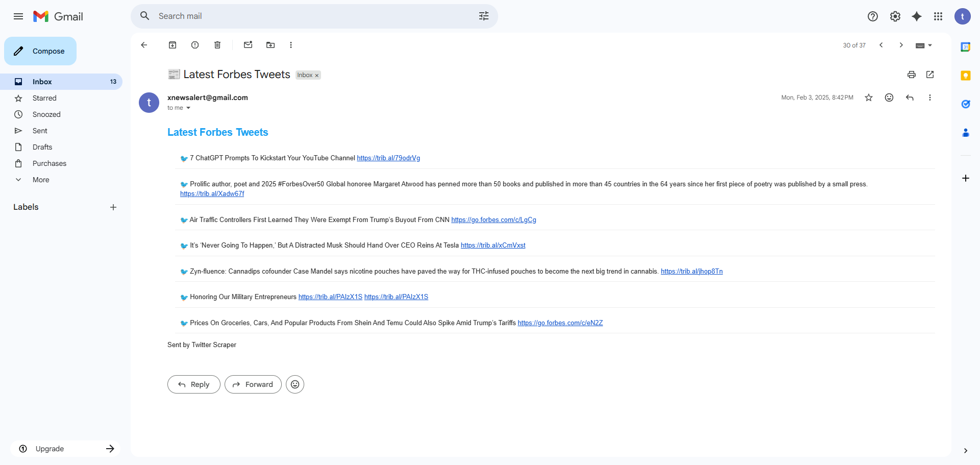Report this email as spam
Image resolution: width=980 pixels, height=465 pixels.
195,45
